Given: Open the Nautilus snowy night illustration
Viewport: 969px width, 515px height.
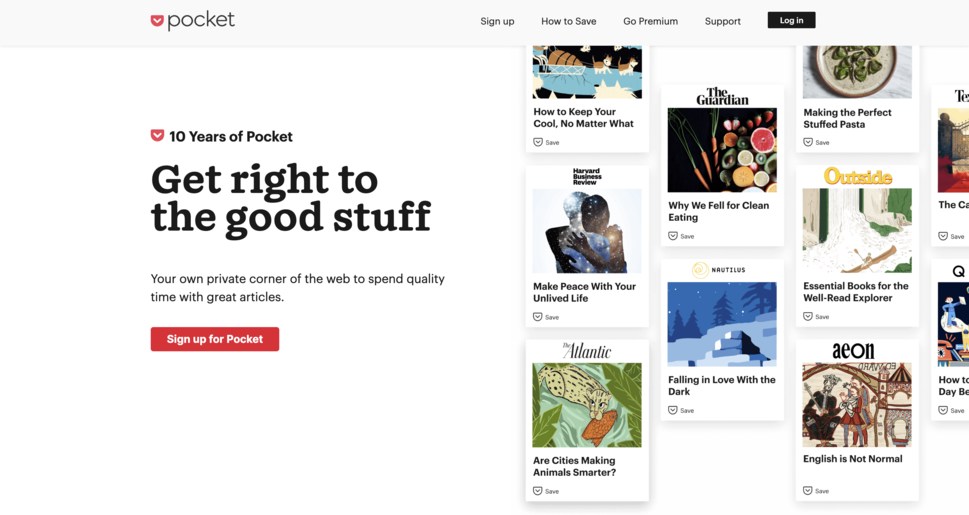Looking at the screenshot, I should 722,324.
